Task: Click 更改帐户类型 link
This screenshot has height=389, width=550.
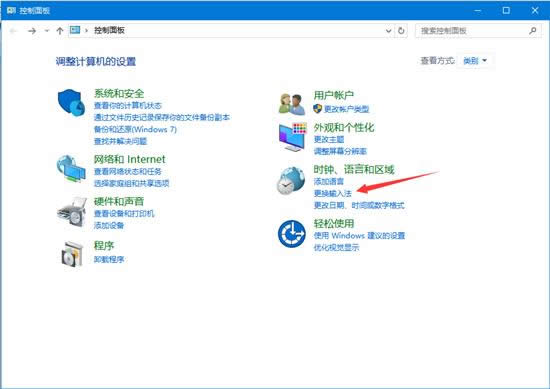Action: pyautogui.click(x=347, y=109)
